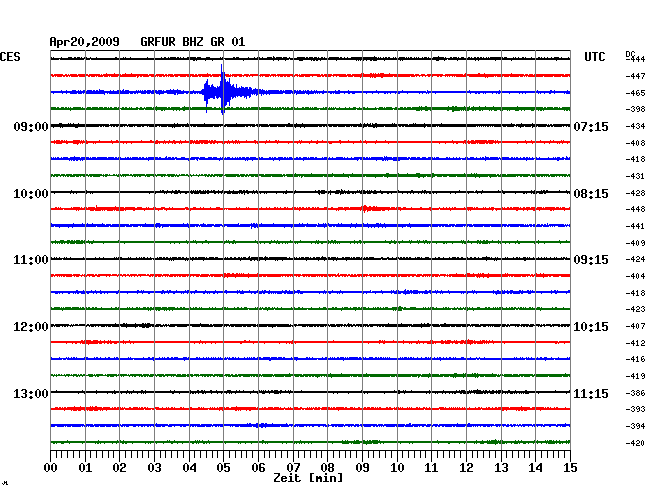Click the CES time zone label

tap(10, 57)
